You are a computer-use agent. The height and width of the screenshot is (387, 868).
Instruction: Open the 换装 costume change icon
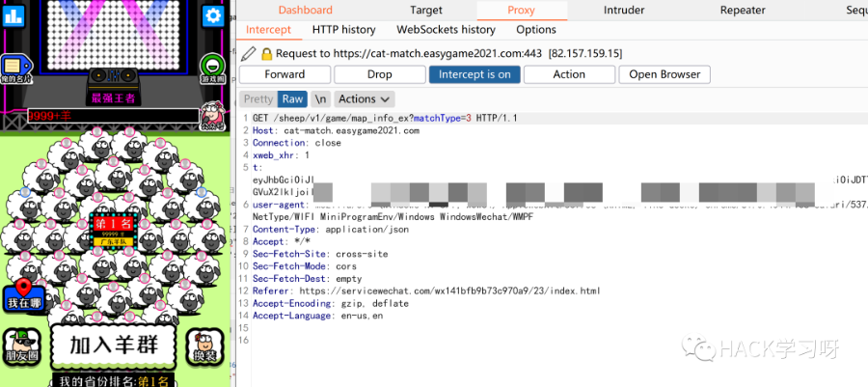(x=204, y=346)
